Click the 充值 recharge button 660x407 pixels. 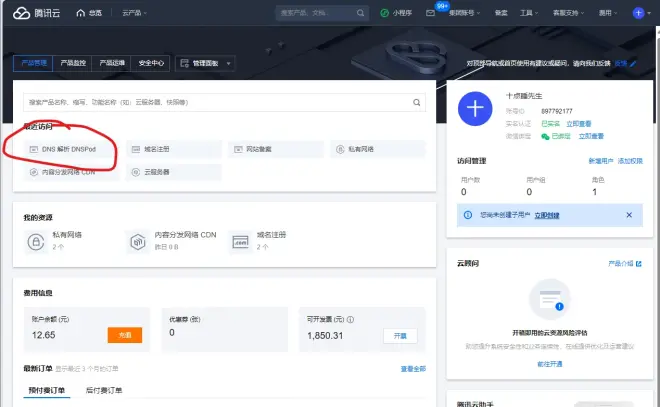click(125, 335)
